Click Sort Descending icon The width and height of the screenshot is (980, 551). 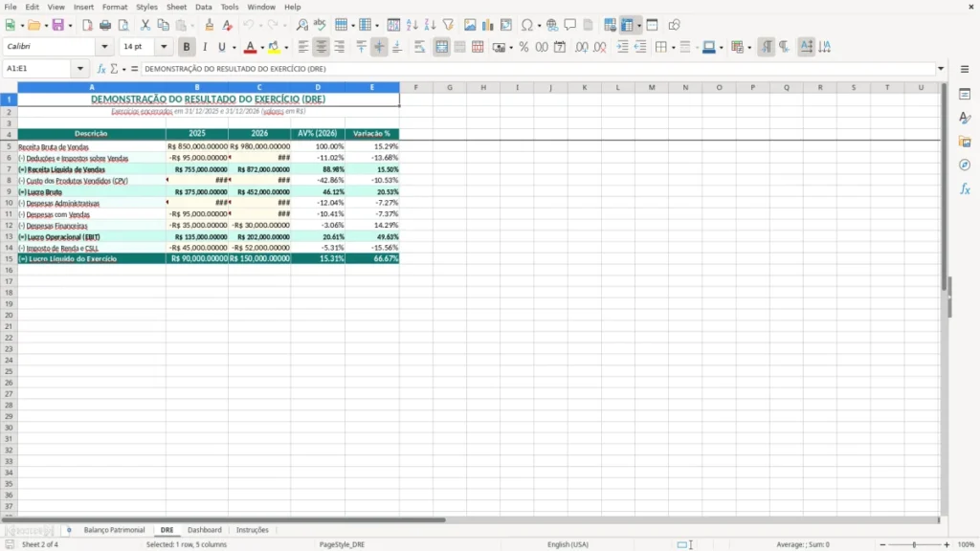click(430, 25)
